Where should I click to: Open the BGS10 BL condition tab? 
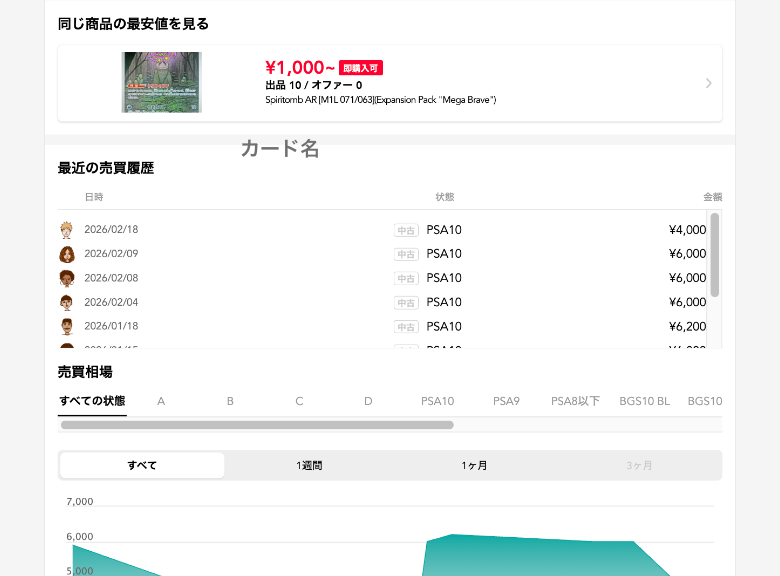[x=644, y=401]
